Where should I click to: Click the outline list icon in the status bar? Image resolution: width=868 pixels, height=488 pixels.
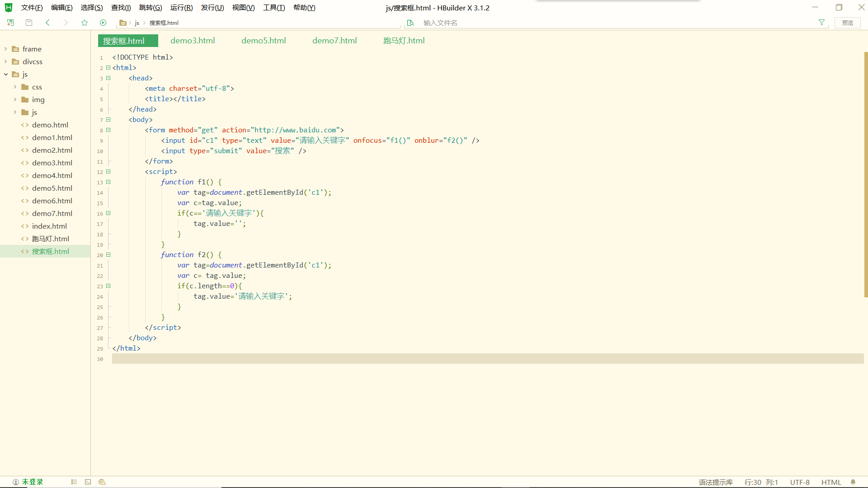coord(74,482)
